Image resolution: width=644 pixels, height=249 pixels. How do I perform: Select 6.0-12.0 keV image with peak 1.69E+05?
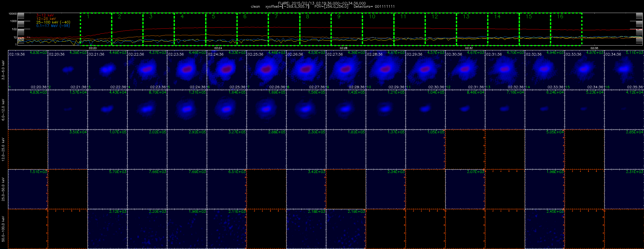point(267,110)
